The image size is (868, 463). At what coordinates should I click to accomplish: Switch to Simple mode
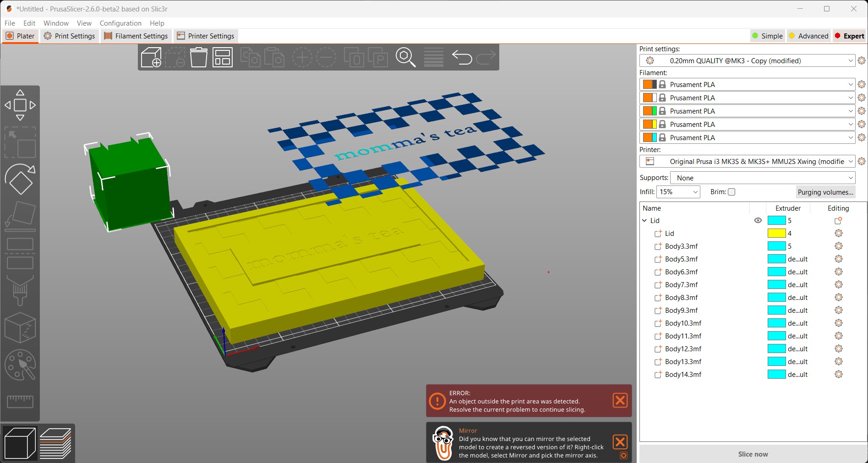pyautogui.click(x=767, y=36)
